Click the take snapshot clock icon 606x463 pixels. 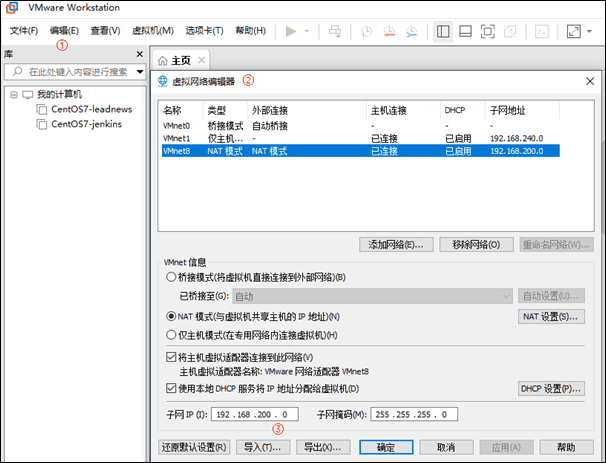pos(367,31)
